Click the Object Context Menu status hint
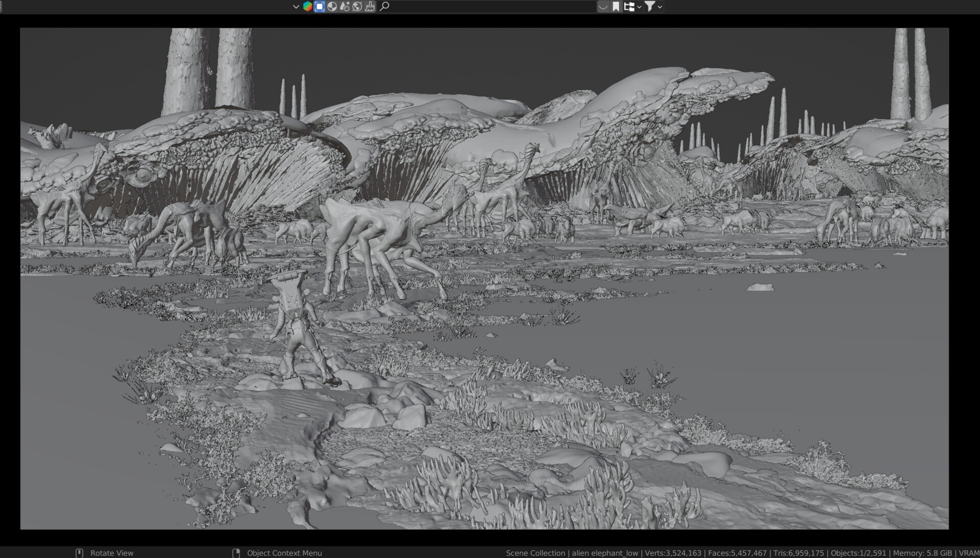Viewport: 980px width, 558px height. tap(284, 553)
